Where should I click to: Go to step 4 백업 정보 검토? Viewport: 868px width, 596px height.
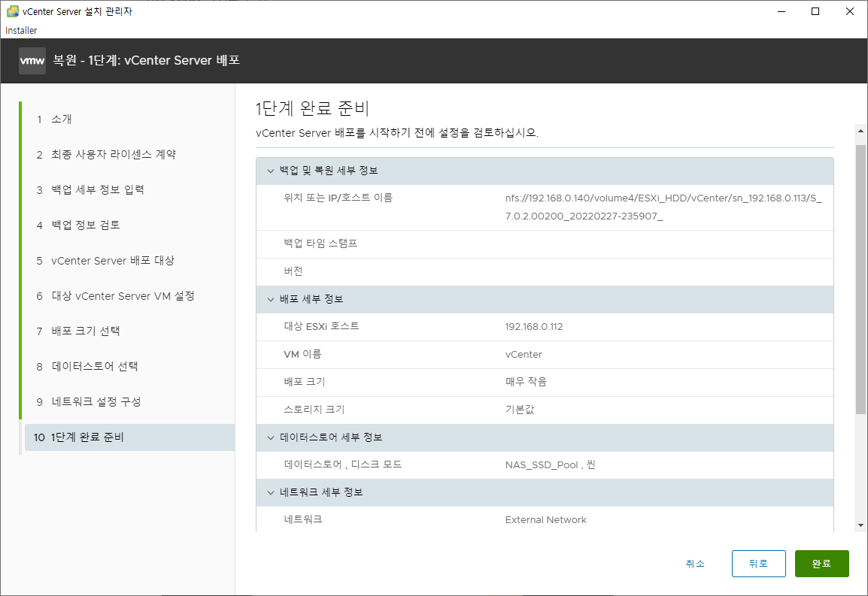[x=78, y=225]
